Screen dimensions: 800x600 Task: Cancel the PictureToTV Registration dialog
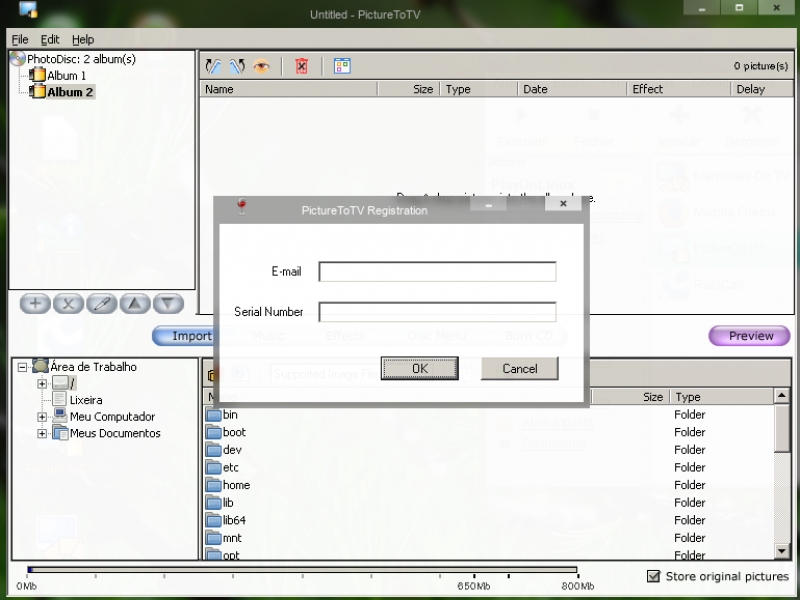click(x=519, y=369)
